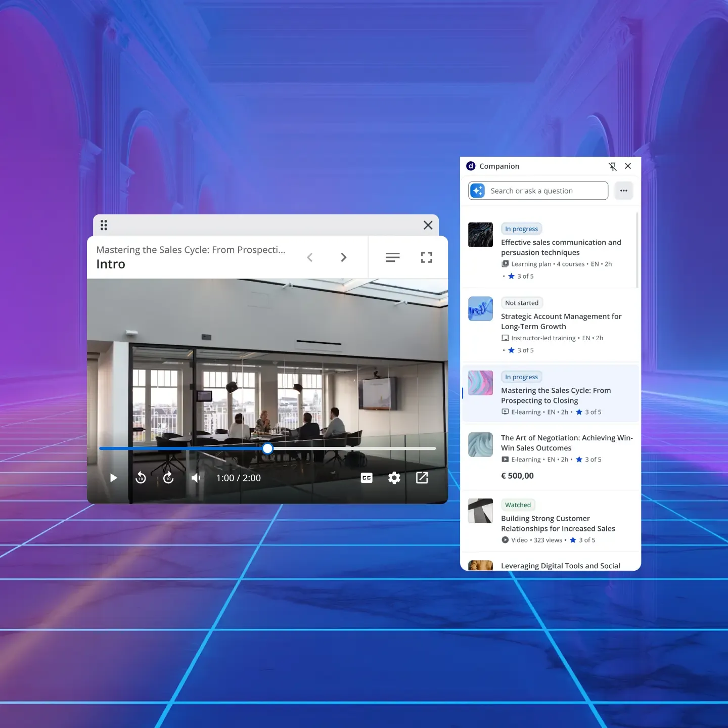Click the Search or ask a question field
The image size is (728, 728).
tap(546, 191)
